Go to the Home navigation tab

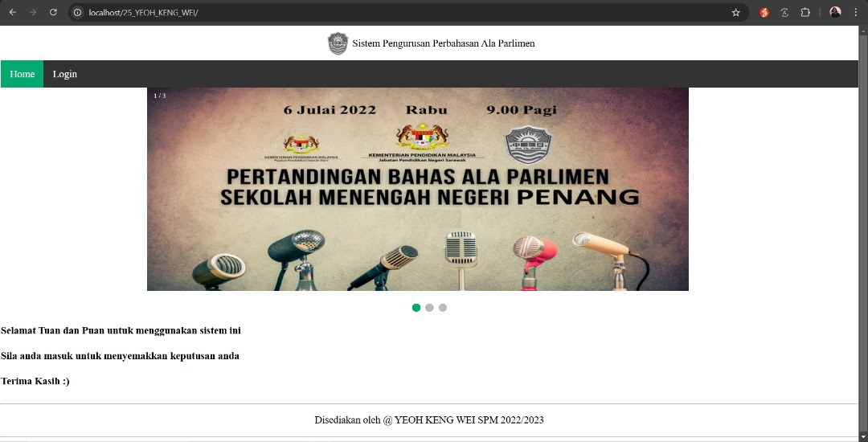click(23, 74)
